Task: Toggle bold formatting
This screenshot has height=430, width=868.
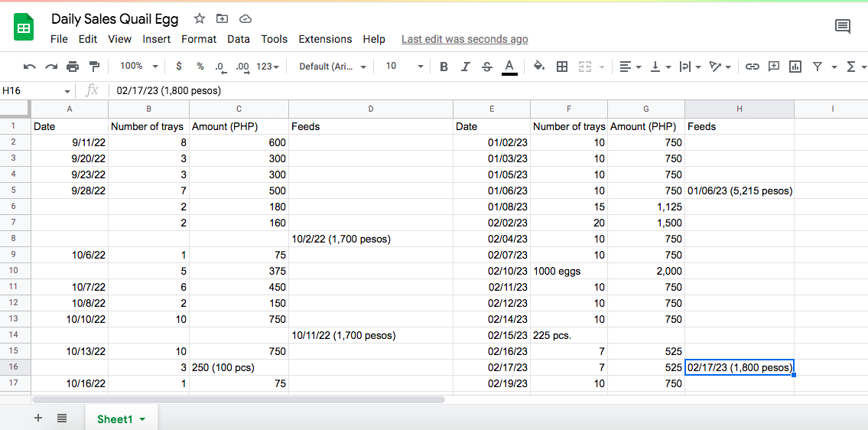Action: [444, 67]
